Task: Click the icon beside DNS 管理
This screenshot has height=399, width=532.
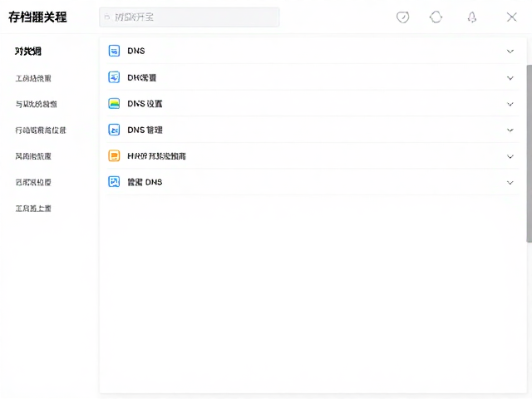Action: (114, 130)
